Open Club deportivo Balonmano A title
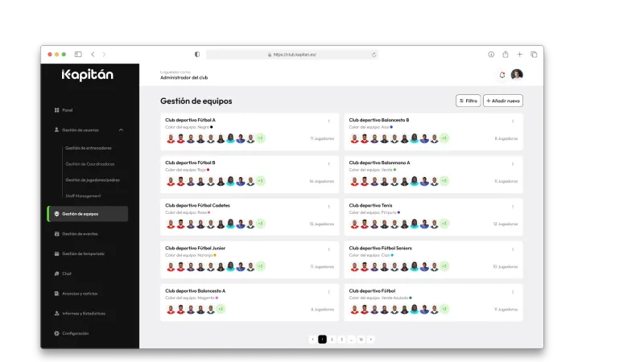The width and height of the screenshot is (644, 362). 379,162
